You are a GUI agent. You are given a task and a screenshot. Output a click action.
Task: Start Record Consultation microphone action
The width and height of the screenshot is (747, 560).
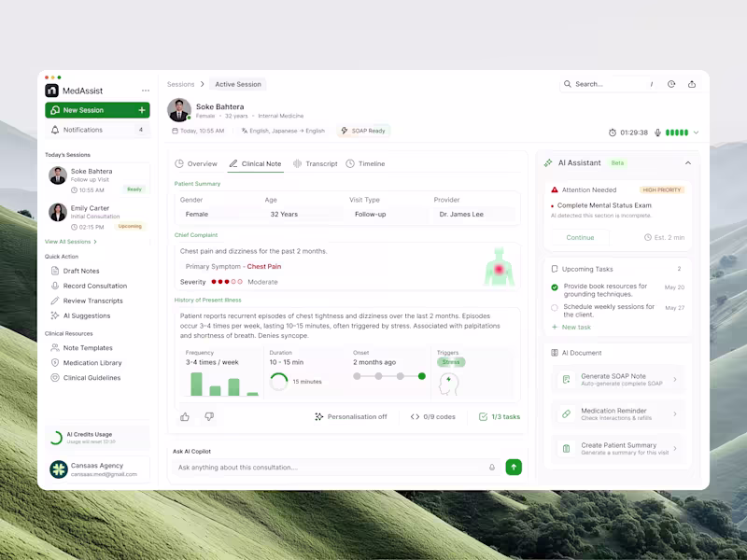(x=89, y=286)
